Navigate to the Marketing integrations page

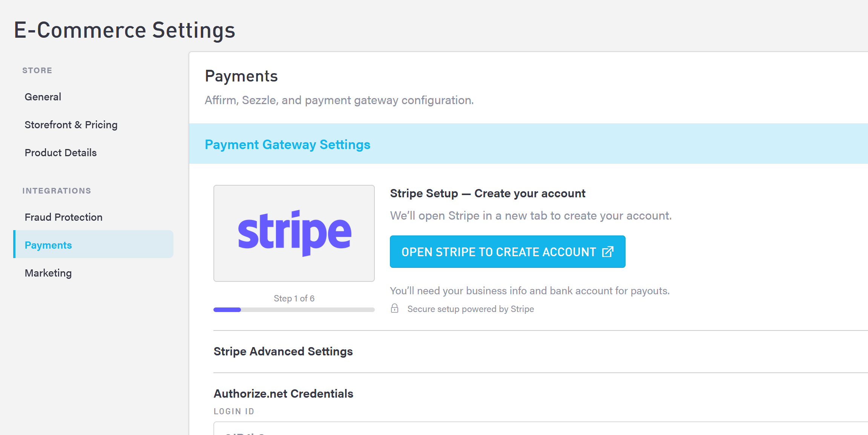48,273
